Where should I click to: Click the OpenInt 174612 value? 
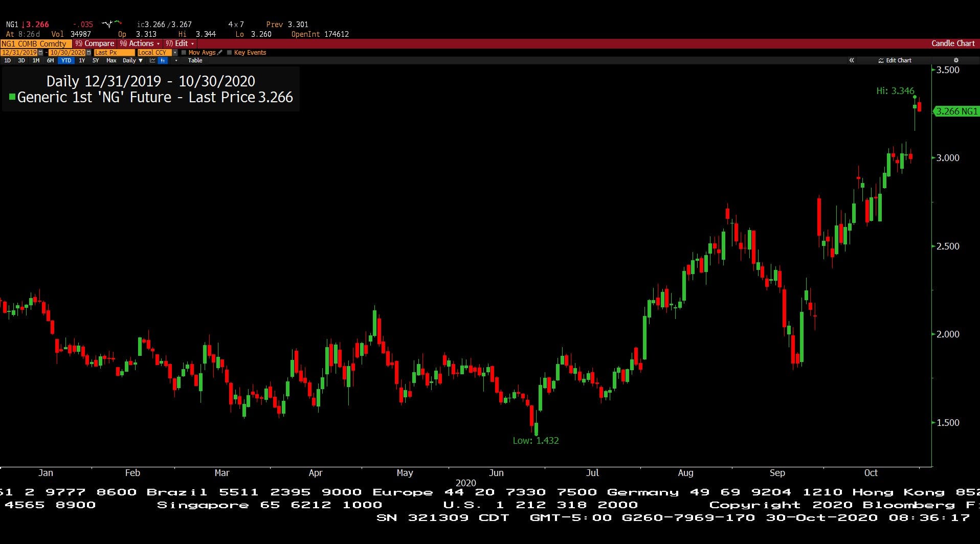coord(320,34)
